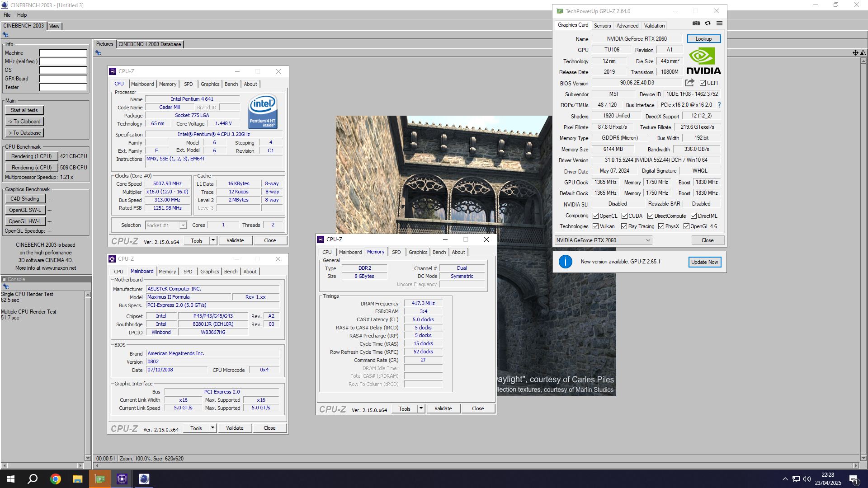
Task: Click Update Now for GPU-Z 2.65.1
Action: click(x=704, y=262)
